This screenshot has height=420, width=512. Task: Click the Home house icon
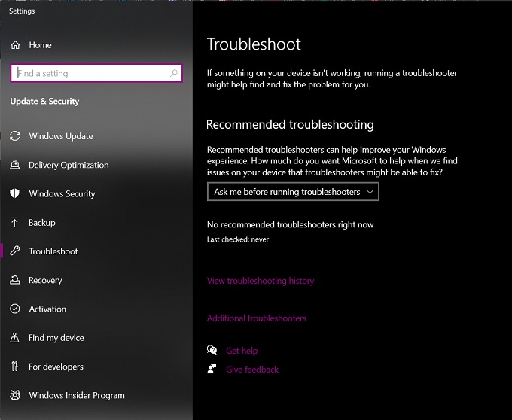click(15, 45)
